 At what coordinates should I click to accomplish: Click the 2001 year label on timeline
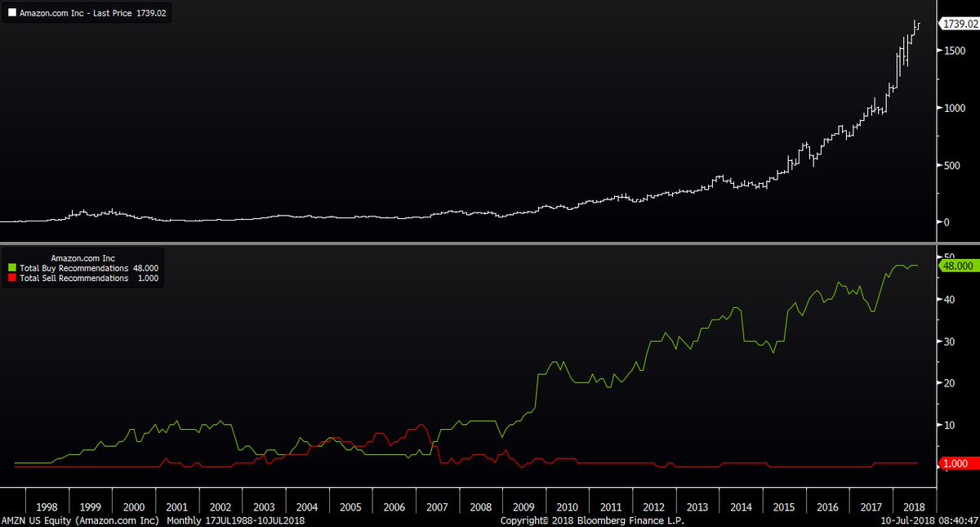point(177,507)
